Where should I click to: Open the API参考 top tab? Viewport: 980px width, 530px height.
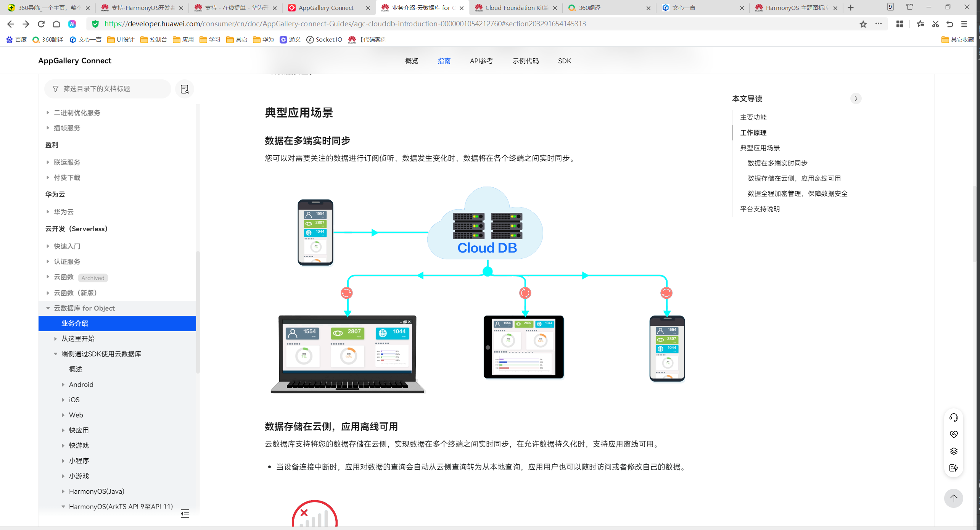481,61
